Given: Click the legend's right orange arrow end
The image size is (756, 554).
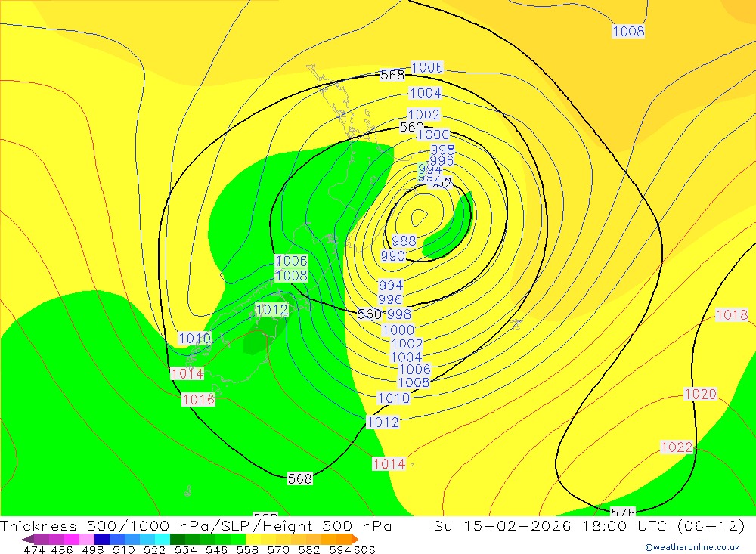Looking at the screenshot, I should [x=355, y=539].
